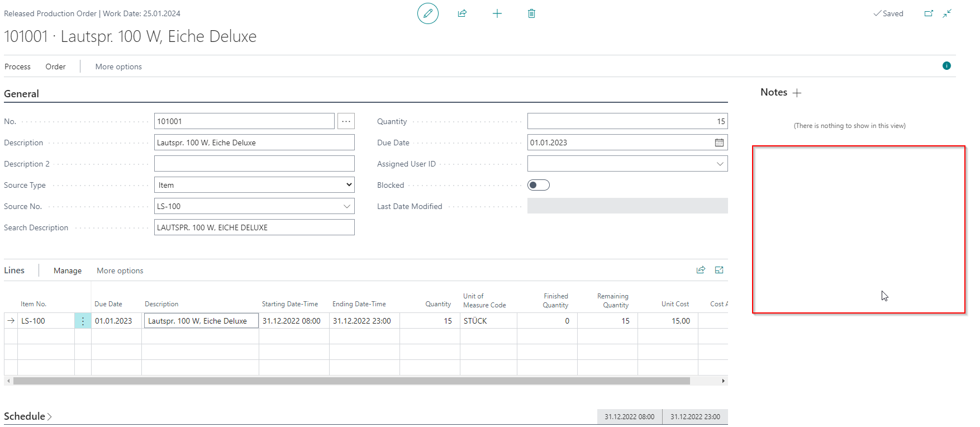Click the line due date 01.01.2023 cell
Image resolution: width=980 pixels, height=427 pixels.
[116, 321]
